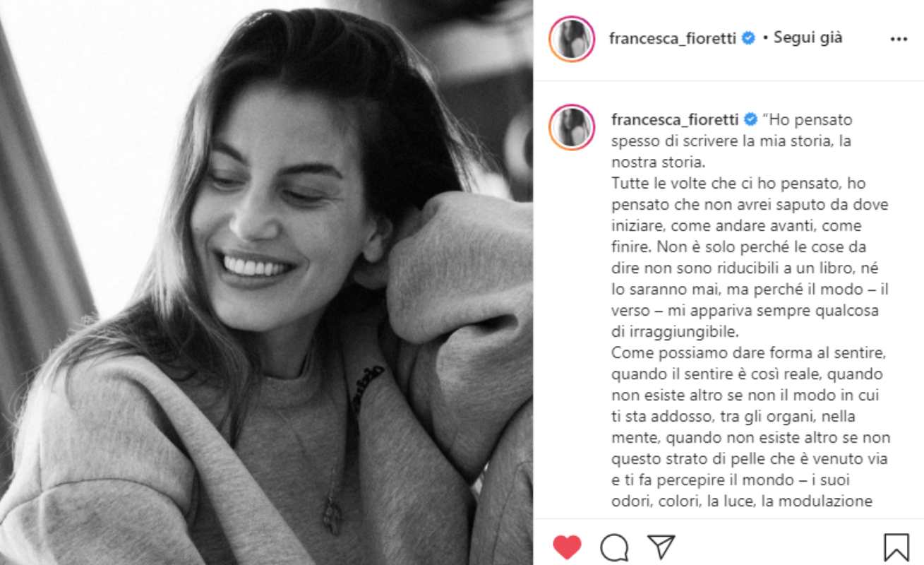
Task: Click the blue verified badge in the caption
Action: (750, 119)
